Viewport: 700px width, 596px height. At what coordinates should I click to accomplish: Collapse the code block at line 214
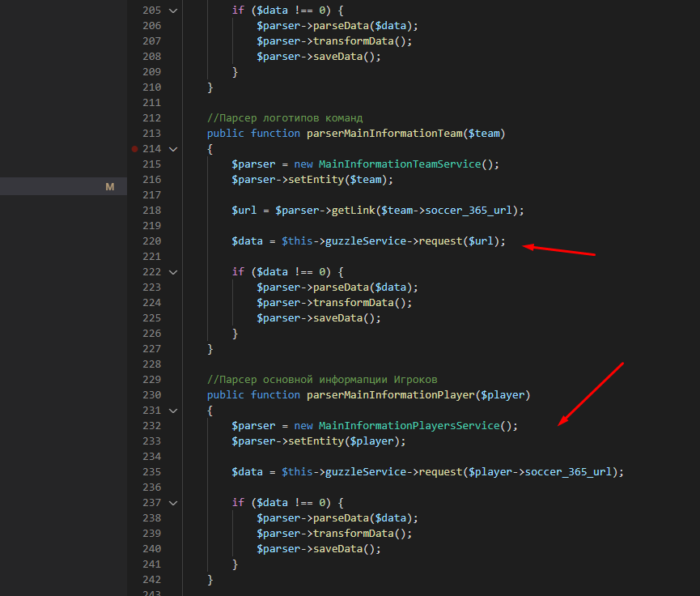(172, 149)
